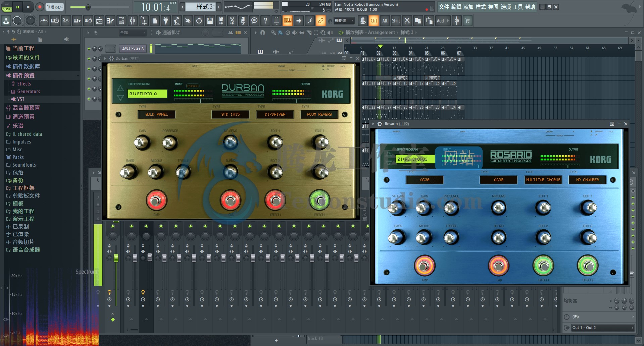Click program up arrow on Durban display
This screenshot has width=644, height=346.
pos(120,89)
